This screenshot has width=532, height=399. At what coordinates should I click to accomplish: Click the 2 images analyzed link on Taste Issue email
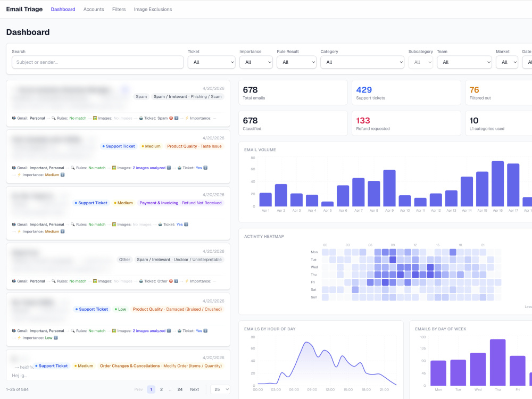click(149, 168)
